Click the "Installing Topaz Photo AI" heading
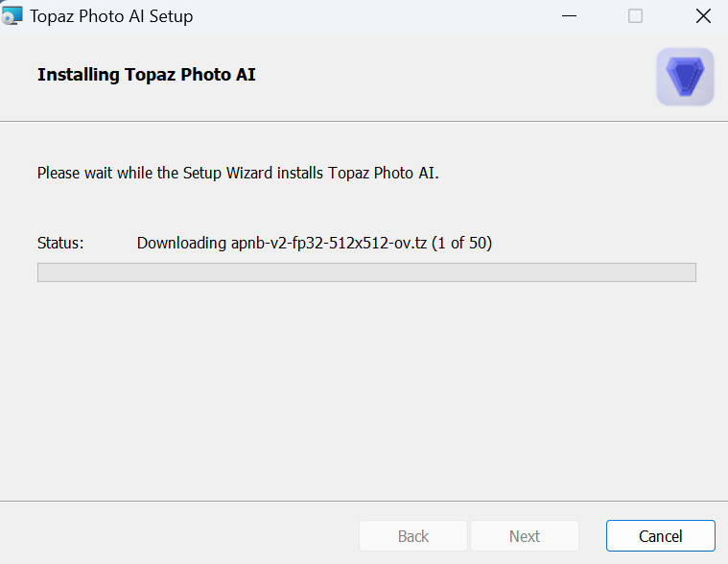This screenshot has width=728, height=564. click(x=146, y=74)
